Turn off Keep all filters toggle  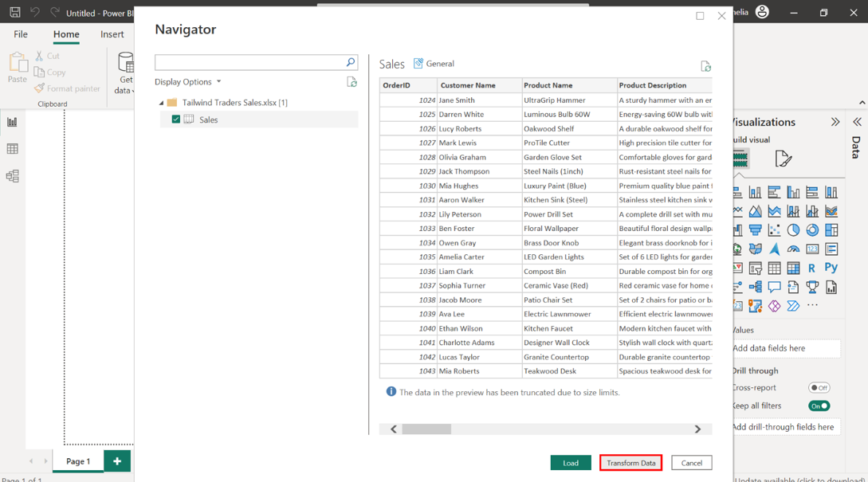819,406
